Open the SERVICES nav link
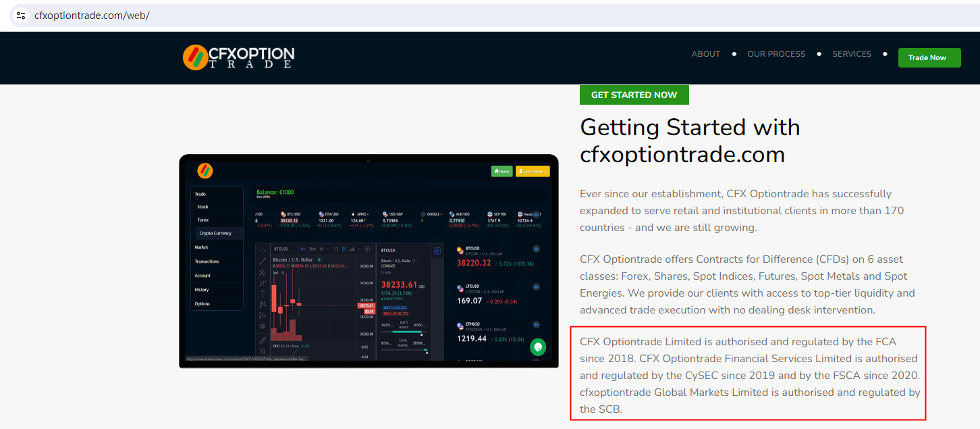This screenshot has width=980, height=429. pos(852,54)
